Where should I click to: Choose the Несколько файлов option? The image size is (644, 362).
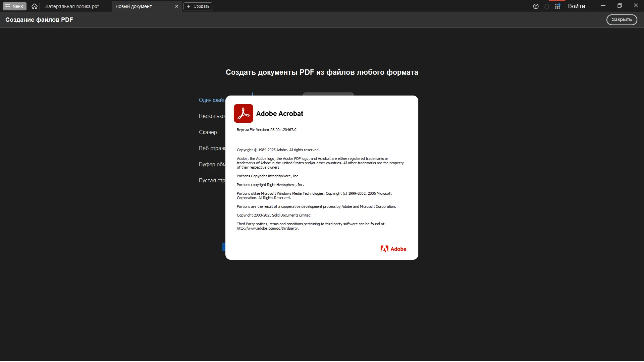coord(212,116)
